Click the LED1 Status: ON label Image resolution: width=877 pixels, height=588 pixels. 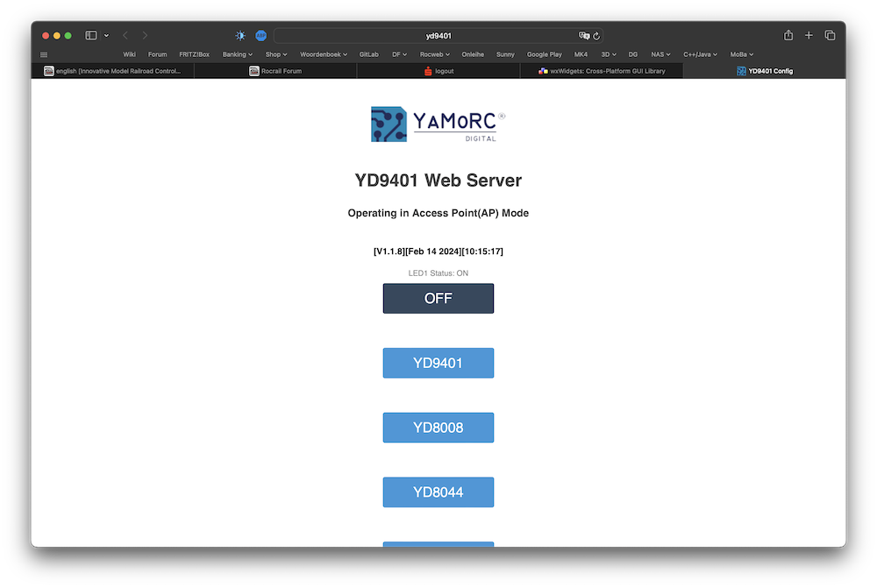click(438, 273)
